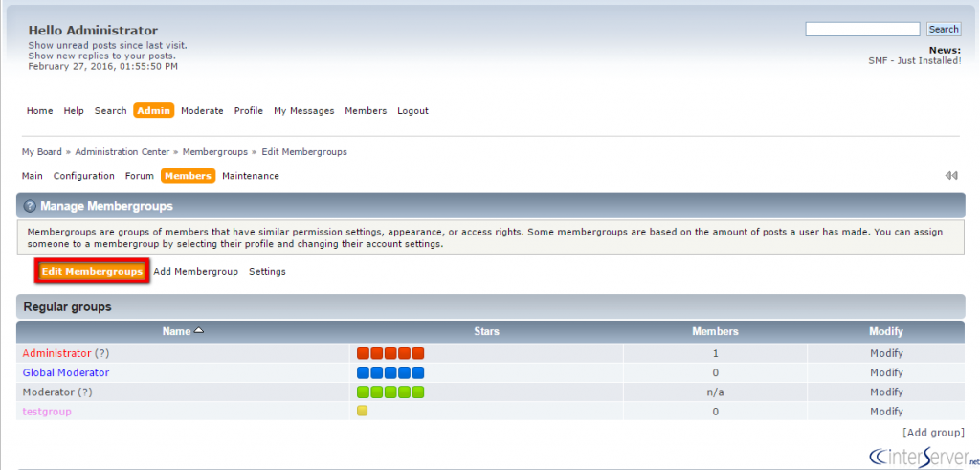
Task: Click the [Add group] link
Action: (933, 433)
